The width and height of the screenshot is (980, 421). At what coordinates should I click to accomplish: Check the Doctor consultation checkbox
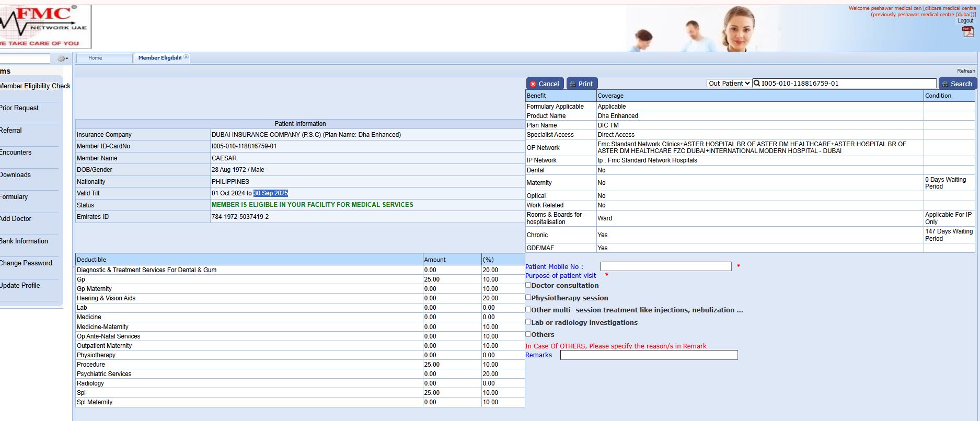[528, 285]
